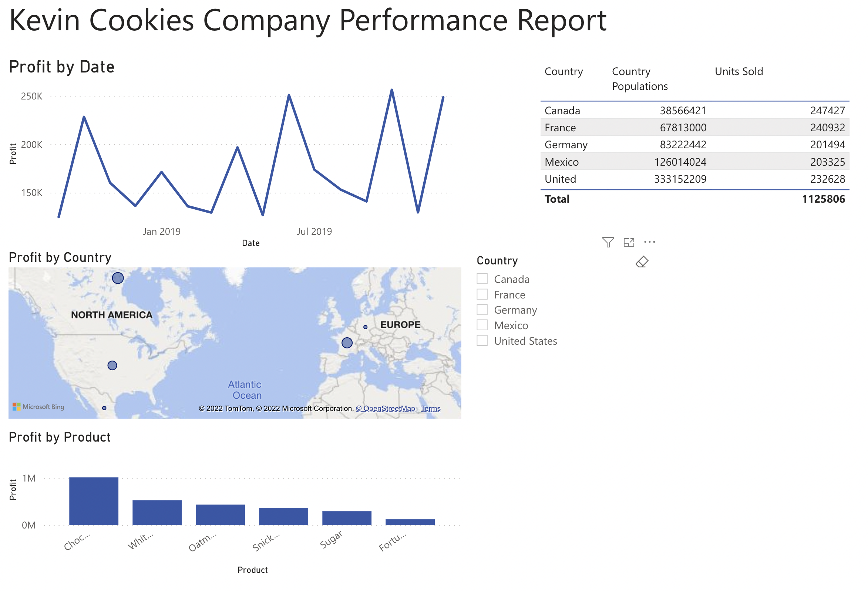Tick the Germany checkbox
868x591 pixels.
pos(482,310)
